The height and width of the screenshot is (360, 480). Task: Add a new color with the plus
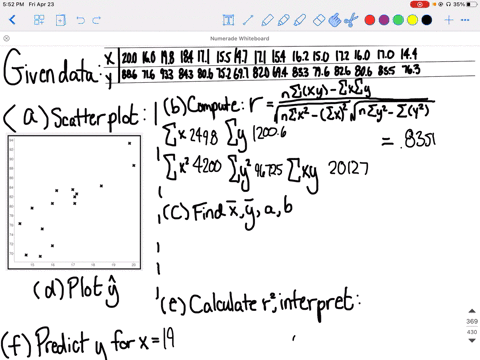coord(449,20)
